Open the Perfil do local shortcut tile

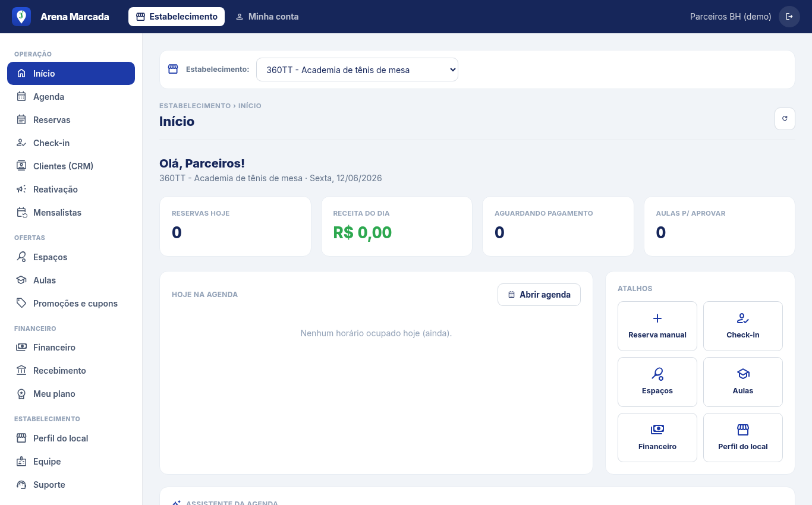(743, 438)
